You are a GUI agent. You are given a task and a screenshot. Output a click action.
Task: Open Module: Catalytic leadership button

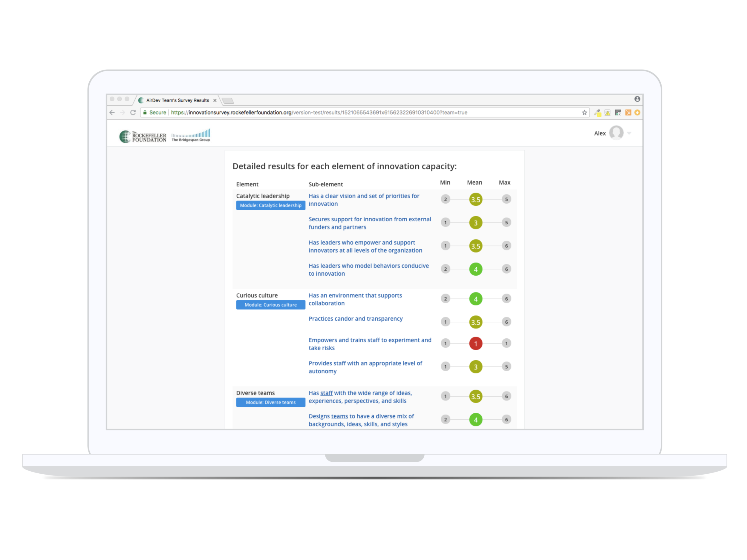point(270,205)
